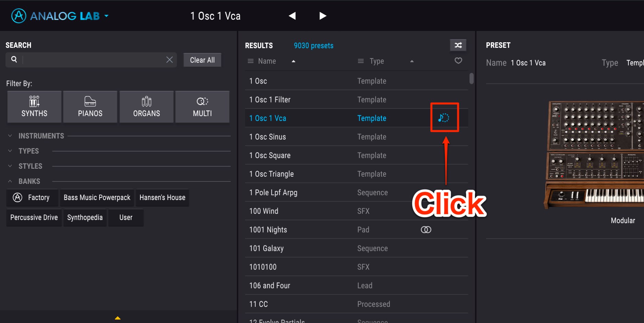644x323 pixels.
Task: Select the 106 and Four preset
Action: (x=357, y=285)
